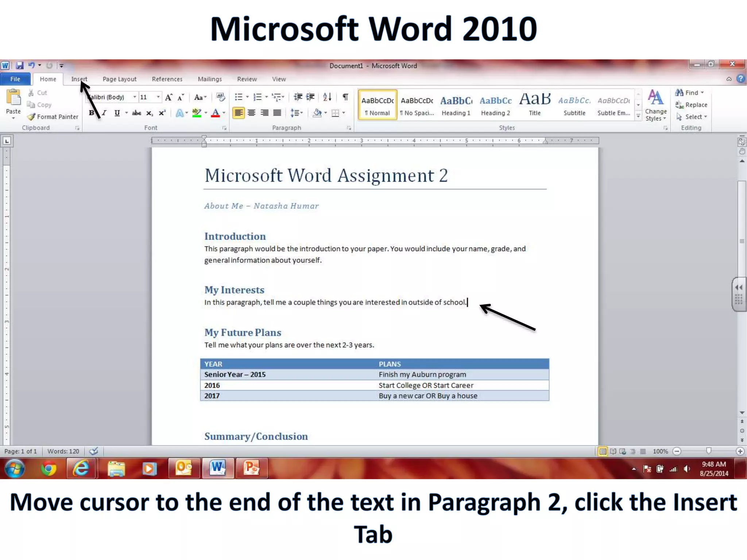Click the Windows Start orb

[x=14, y=468]
